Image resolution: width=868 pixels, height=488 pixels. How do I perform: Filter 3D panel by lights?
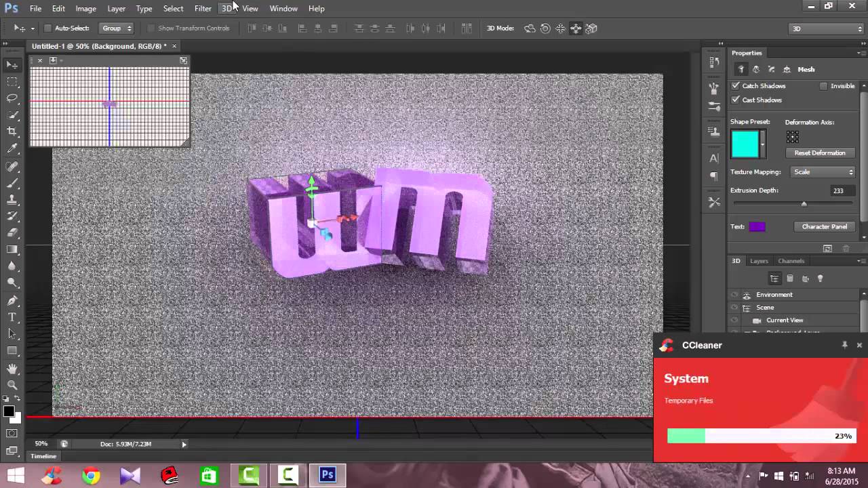point(820,279)
